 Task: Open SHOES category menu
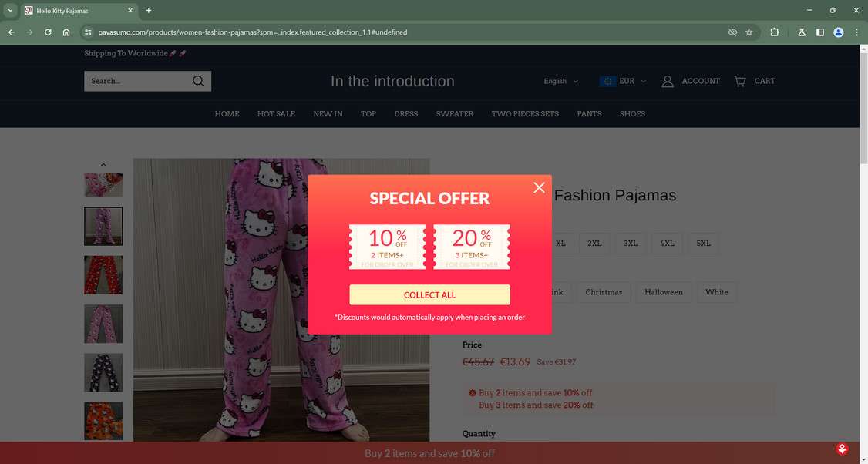coord(632,113)
